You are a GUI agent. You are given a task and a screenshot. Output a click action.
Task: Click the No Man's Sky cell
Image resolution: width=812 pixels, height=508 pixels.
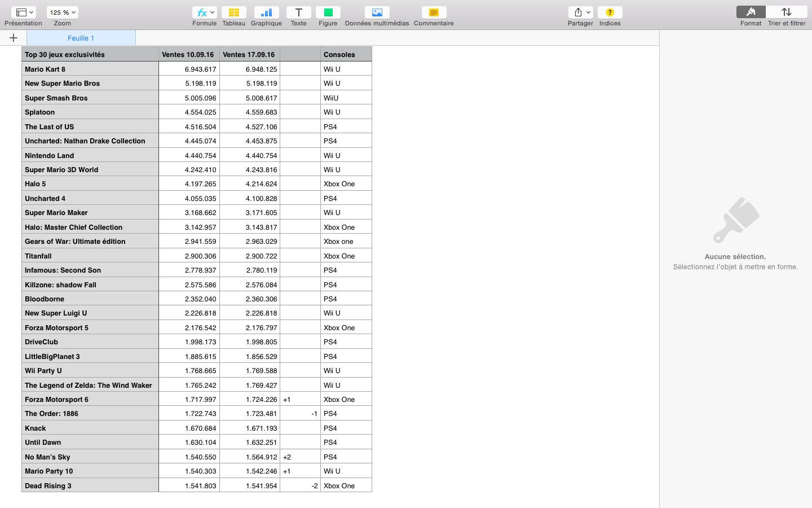(90, 457)
